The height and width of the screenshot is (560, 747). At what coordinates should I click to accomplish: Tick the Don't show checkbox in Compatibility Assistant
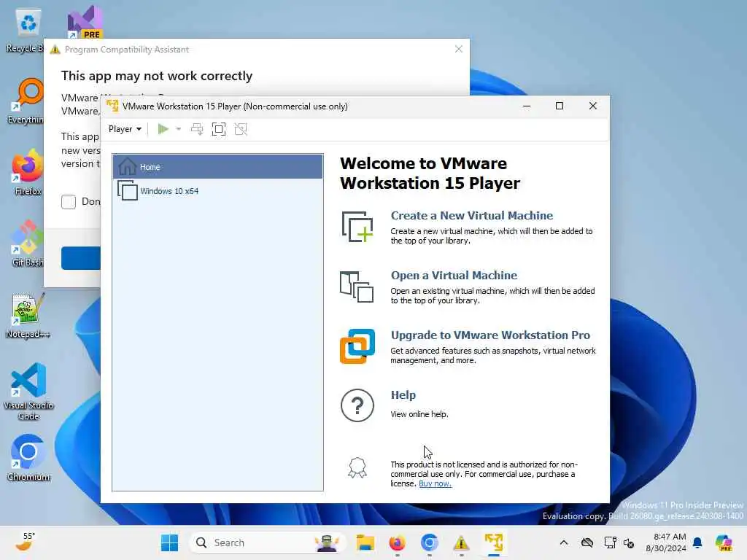click(69, 202)
